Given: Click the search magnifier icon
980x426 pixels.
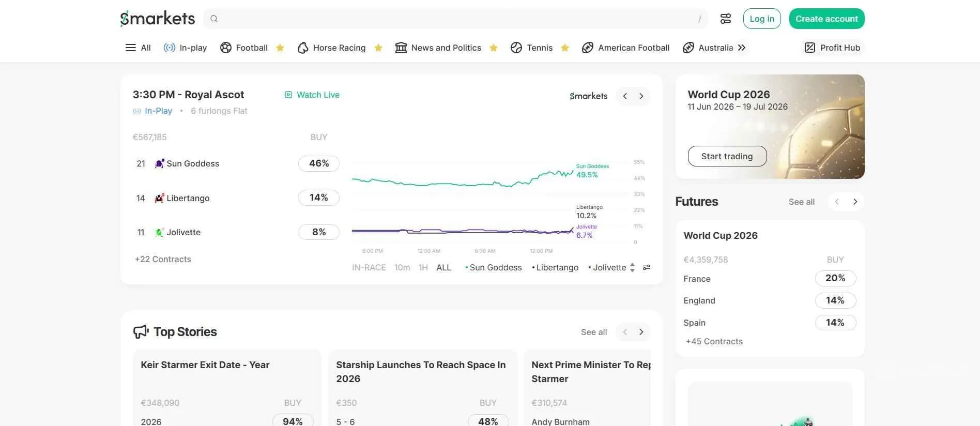Looking at the screenshot, I should tap(214, 19).
